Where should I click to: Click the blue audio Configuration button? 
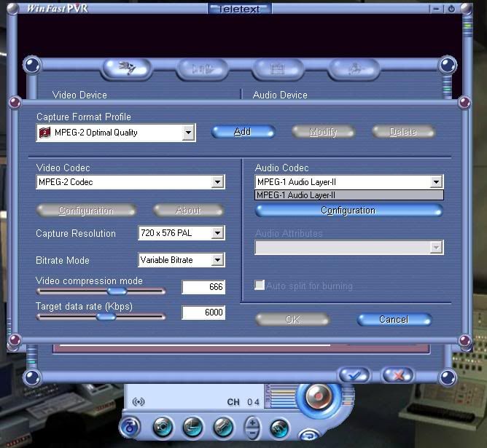click(x=348, y=211)
